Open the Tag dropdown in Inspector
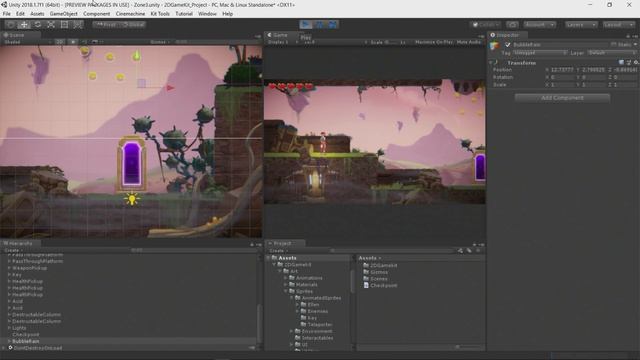The height and width of the screenshot is (360, 640). pyautogui.click(x=540, y=53)
